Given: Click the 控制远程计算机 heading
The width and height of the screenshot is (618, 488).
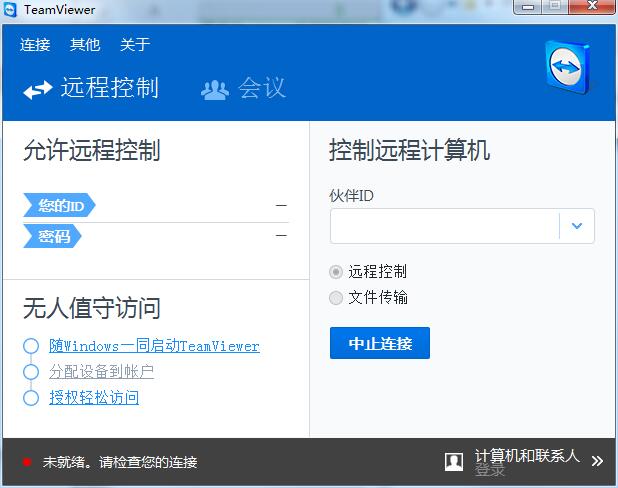Looking at the screenshot, I should (410, 150).
